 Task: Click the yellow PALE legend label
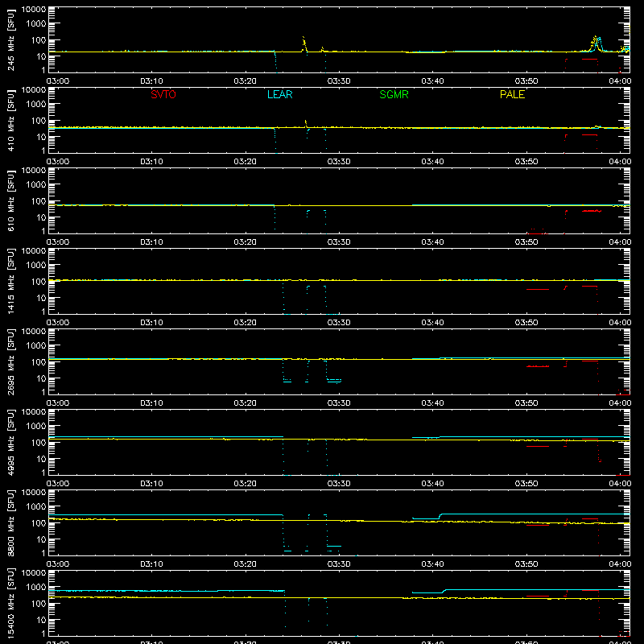[x=512, y=94]
